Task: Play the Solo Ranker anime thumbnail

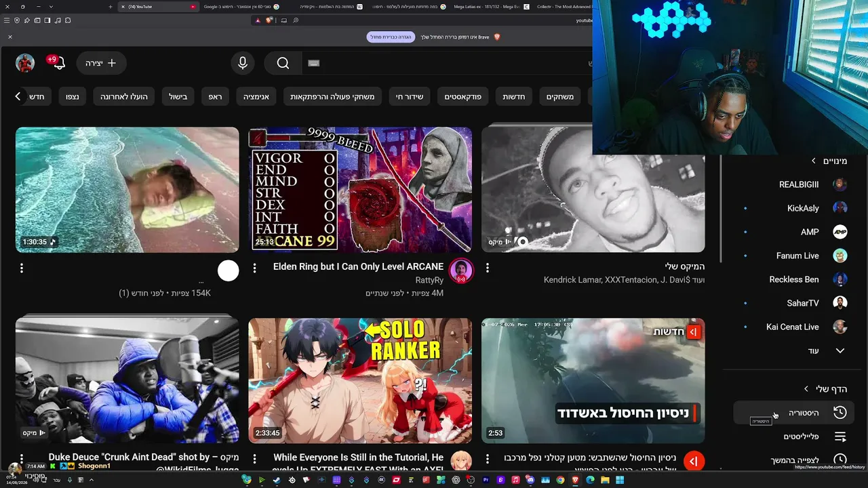Action: click(360, 381)
